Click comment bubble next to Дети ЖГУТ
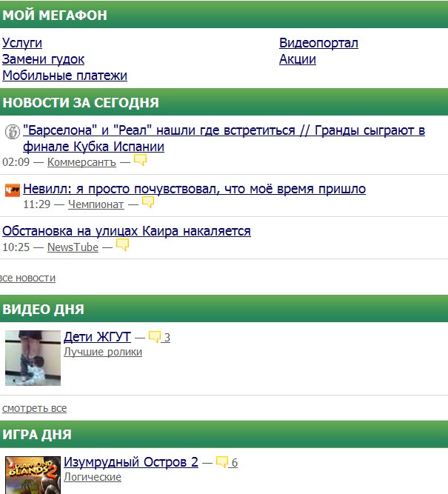Image resolution: width=448 pixels, height=494 pixels. click(155, 337)
